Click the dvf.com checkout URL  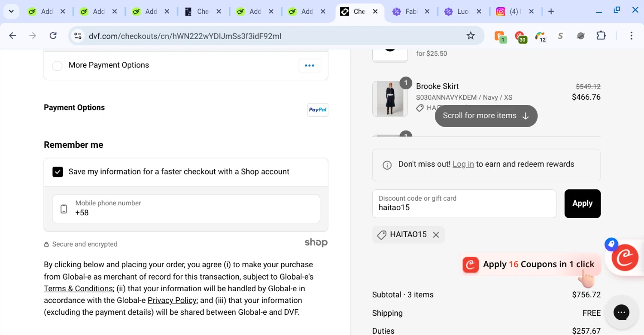pos(185,36)
